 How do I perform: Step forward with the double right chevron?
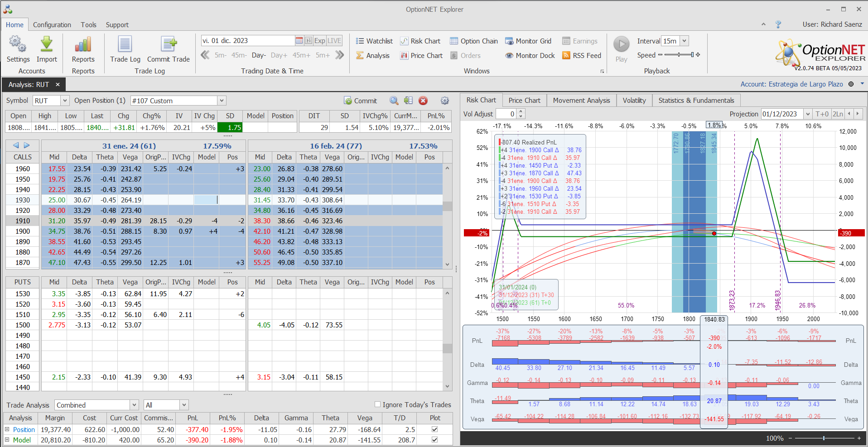click(x=340, y=55)
